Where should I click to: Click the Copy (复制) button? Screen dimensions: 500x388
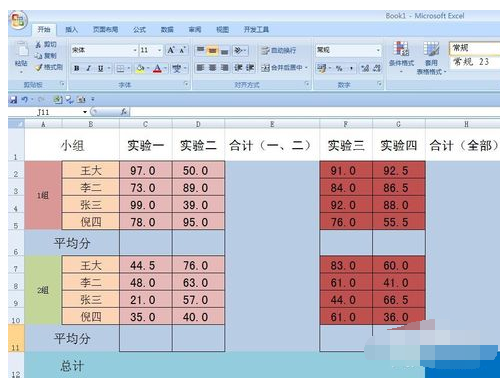point(46,56)
